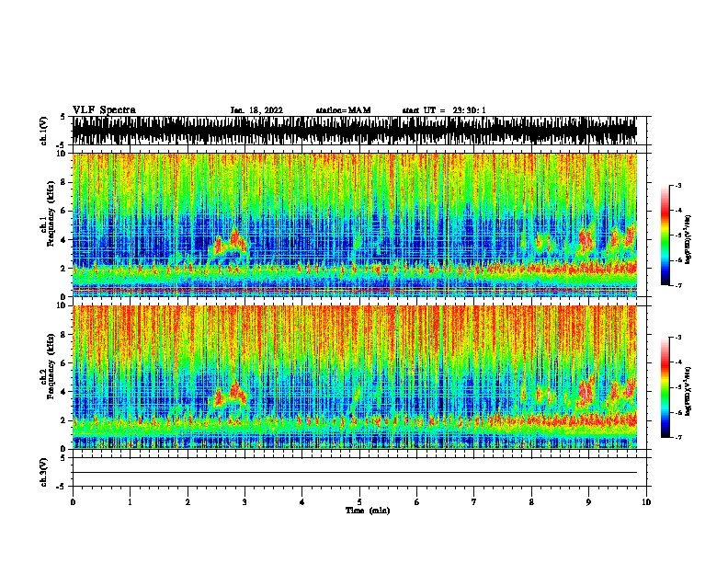The width and height of the screenshot is (728, 563).
Task: Click the "VLF Spectra" title text
Action: pyautogui.click(x=104, y=110)
